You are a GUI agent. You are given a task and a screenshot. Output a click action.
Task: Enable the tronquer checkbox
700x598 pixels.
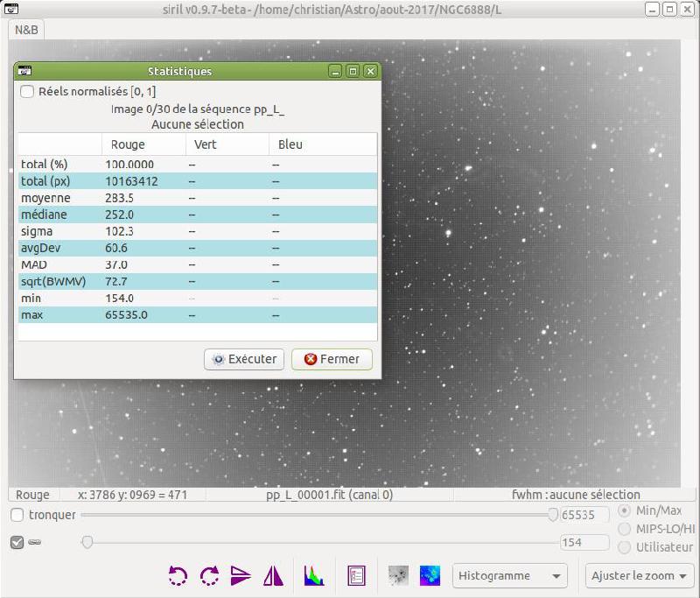click(17, 515)
